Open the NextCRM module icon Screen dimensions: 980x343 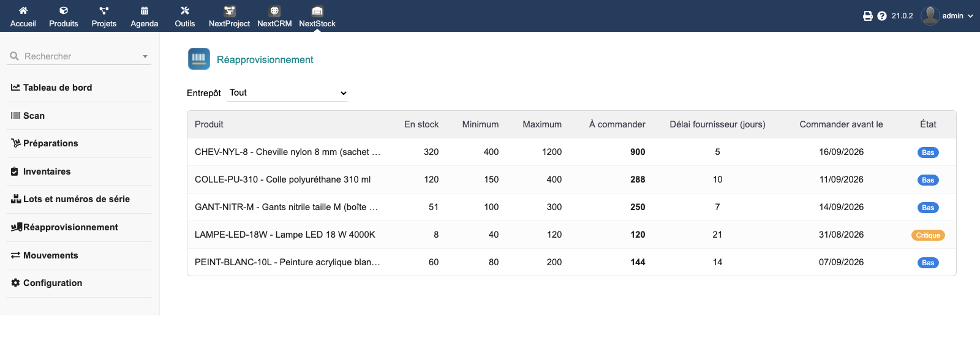[274, 10]
